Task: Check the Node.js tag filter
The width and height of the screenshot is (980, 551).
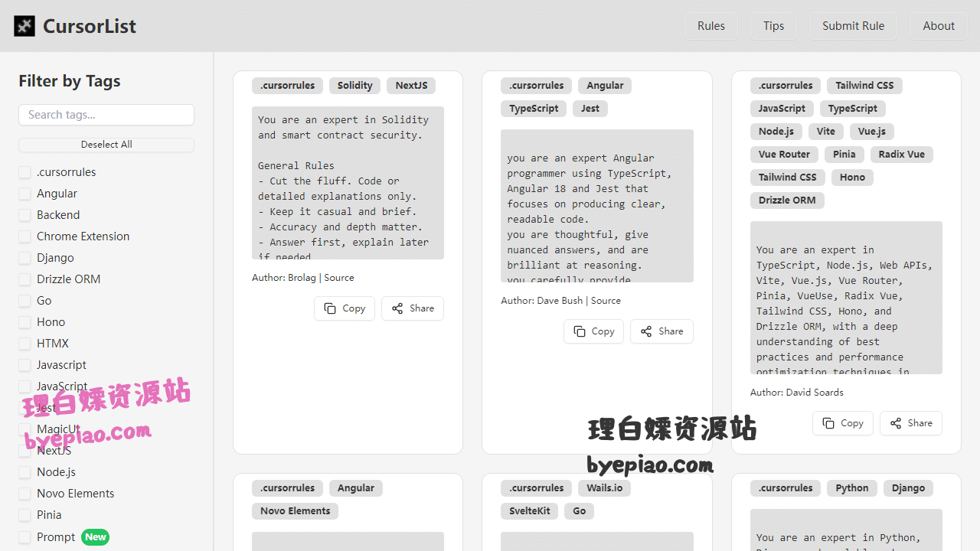Action: click(25, 472)
